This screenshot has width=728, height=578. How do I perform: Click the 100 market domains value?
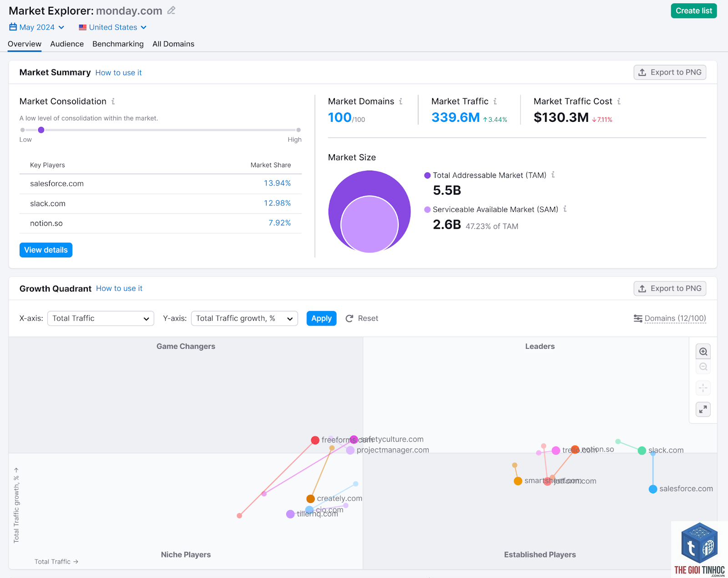(x=339, y=117)
